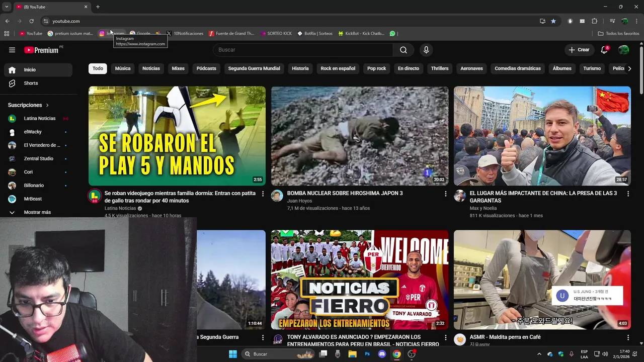This screenshot has width=644, height=362.
Task: Select the Todo filter chip
Action: [98, 68]
